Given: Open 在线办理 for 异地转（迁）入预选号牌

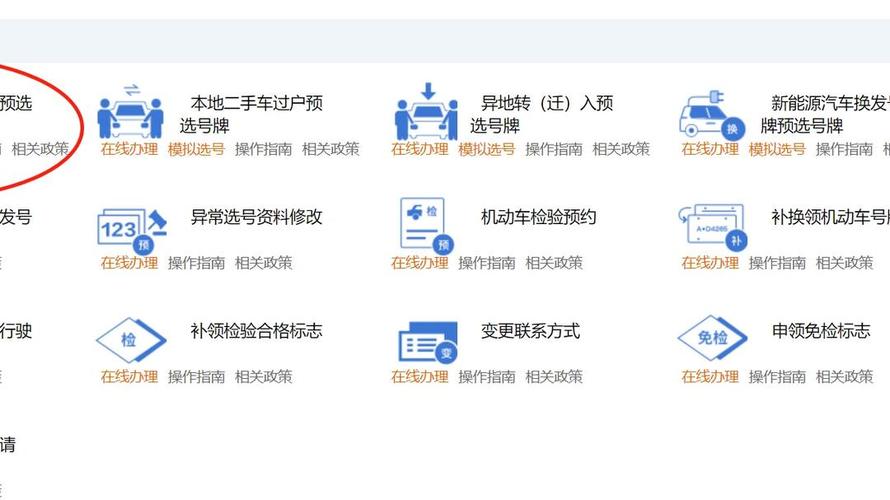Looking at the screenshot, I should pos(420,149).
